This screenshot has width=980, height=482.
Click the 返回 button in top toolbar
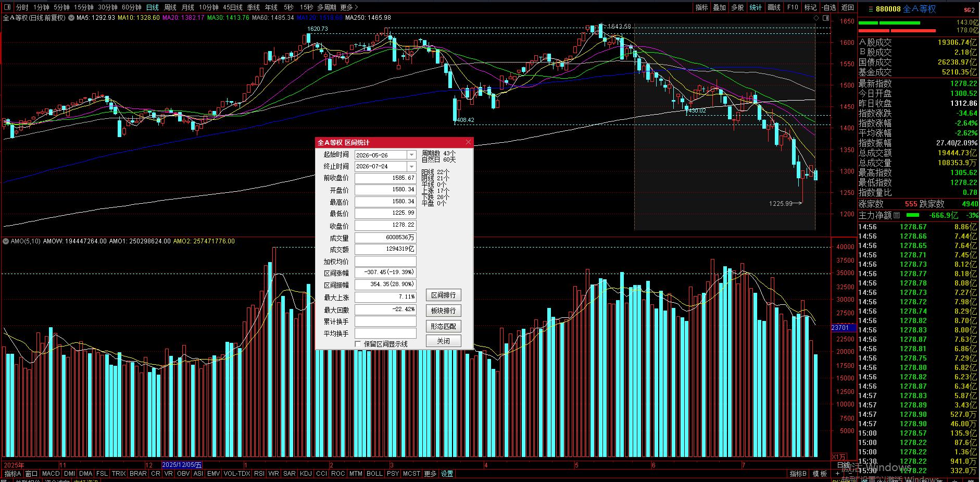848,7
